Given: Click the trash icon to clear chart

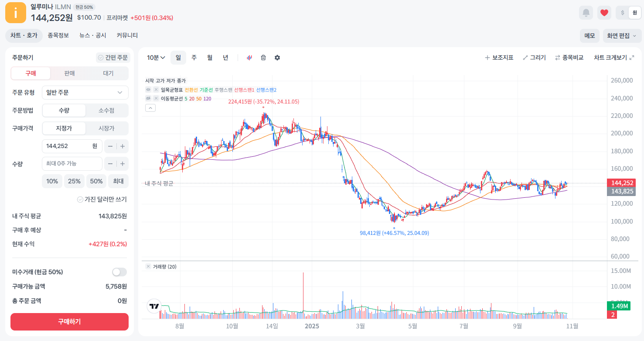Looking at the screenshot, I should coord(263,58).
